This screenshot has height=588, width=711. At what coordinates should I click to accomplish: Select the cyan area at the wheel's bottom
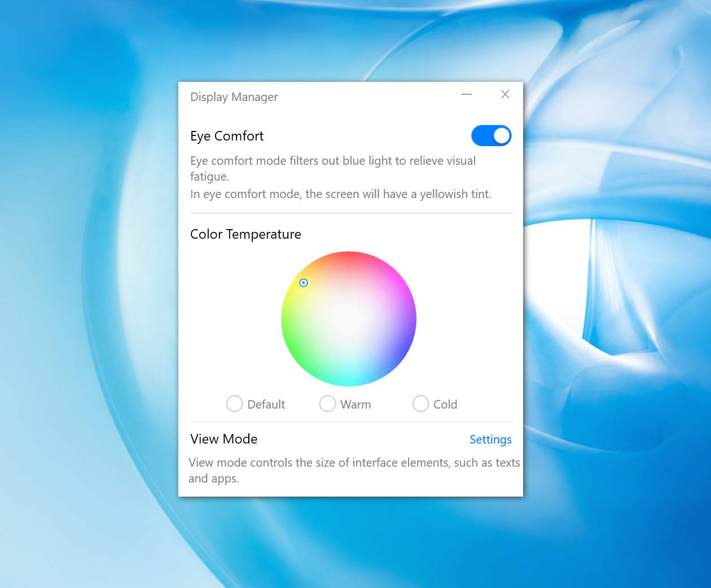click(350, 379)
